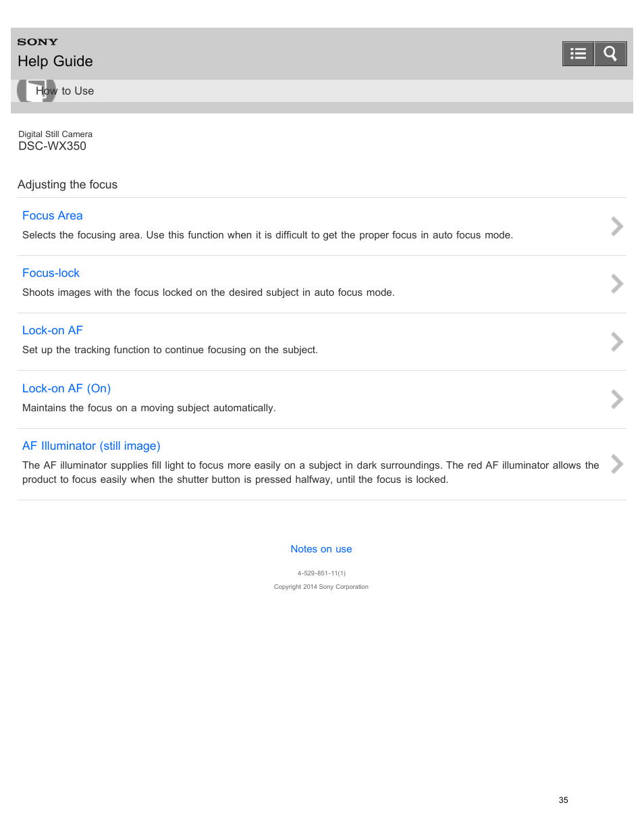This screenshot has height=834, width=644.
Task: Click the AF illuminator description paragraph
Action: coord(311,472)
